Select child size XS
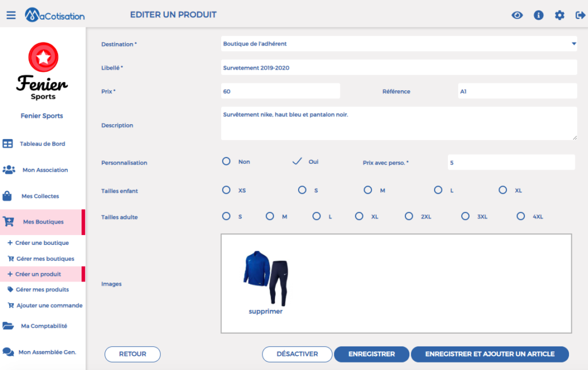Screen dimensions: 588x370 (x=226, y=190)
